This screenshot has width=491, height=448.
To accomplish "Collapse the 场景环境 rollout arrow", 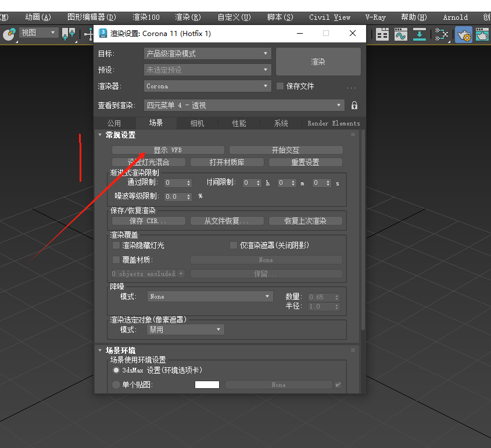I will [x=100, y=350].
